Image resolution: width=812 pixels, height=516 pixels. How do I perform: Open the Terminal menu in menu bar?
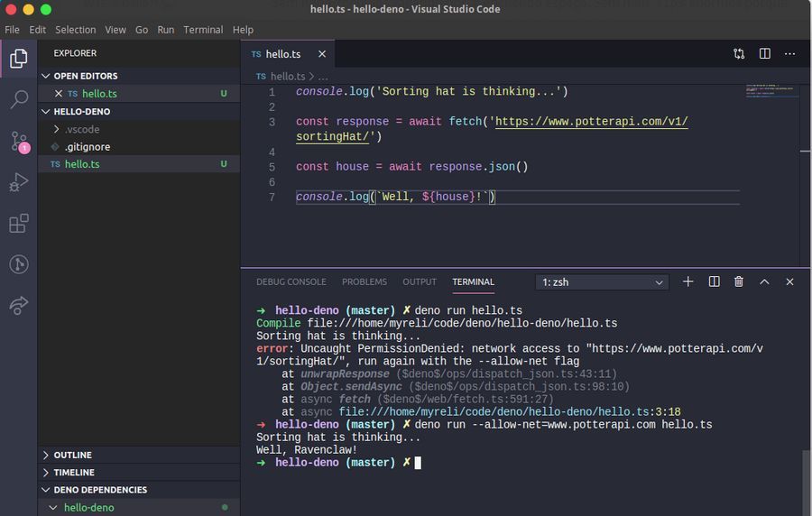[203, 30]
